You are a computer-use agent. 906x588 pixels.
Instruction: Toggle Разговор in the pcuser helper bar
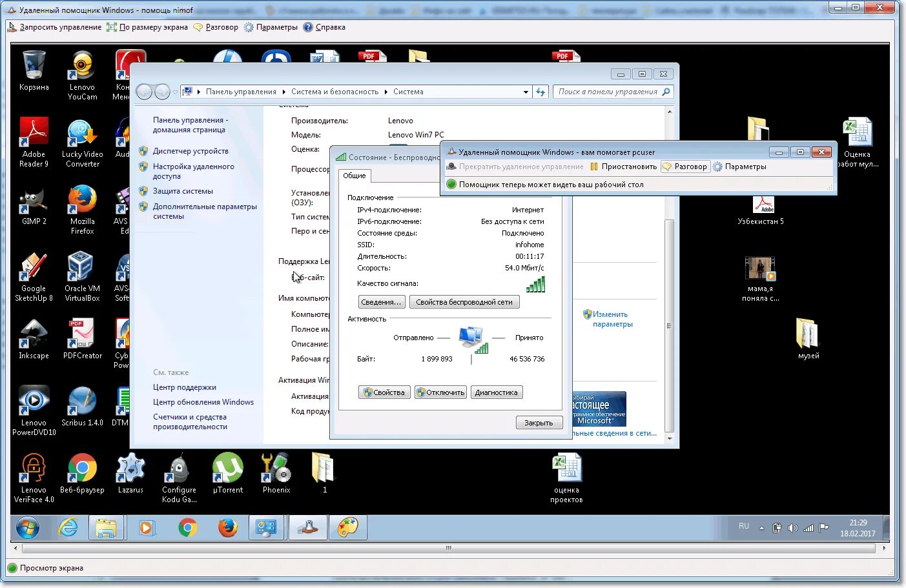(685, 167)
